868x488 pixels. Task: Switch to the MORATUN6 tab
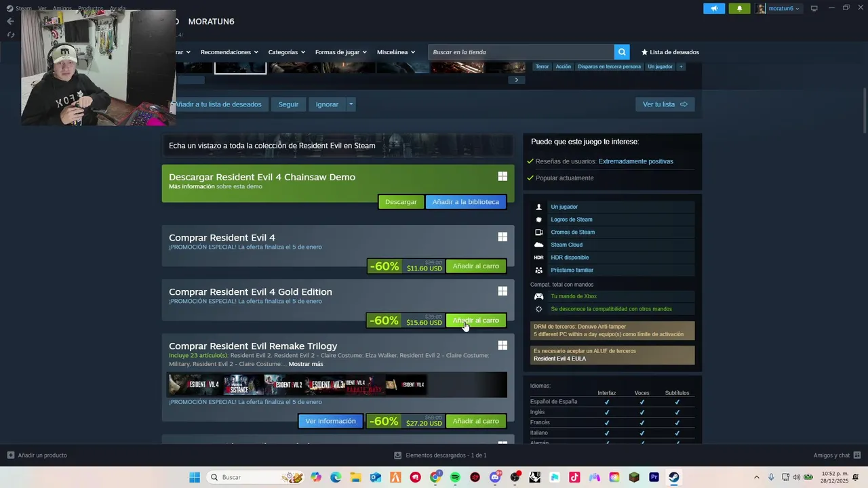pyautogui.click(x=211, y=21)
